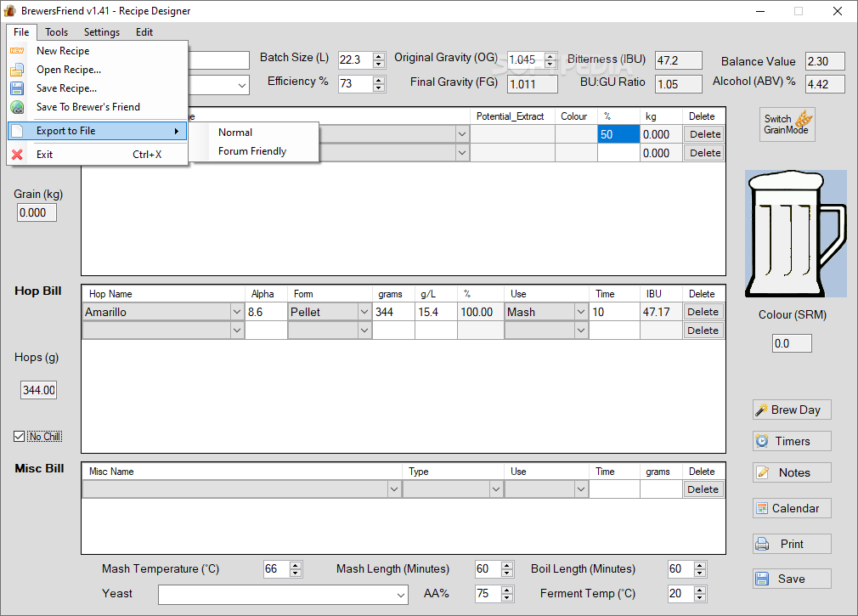Click the Save To Brewer's Friend globe icon

pos(17,107)
